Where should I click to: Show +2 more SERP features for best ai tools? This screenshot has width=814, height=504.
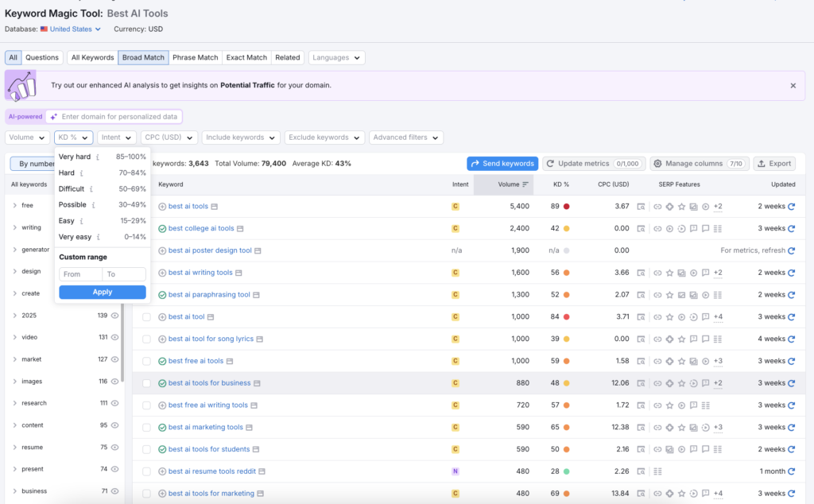pyautogui.click(x=718, y=207)
